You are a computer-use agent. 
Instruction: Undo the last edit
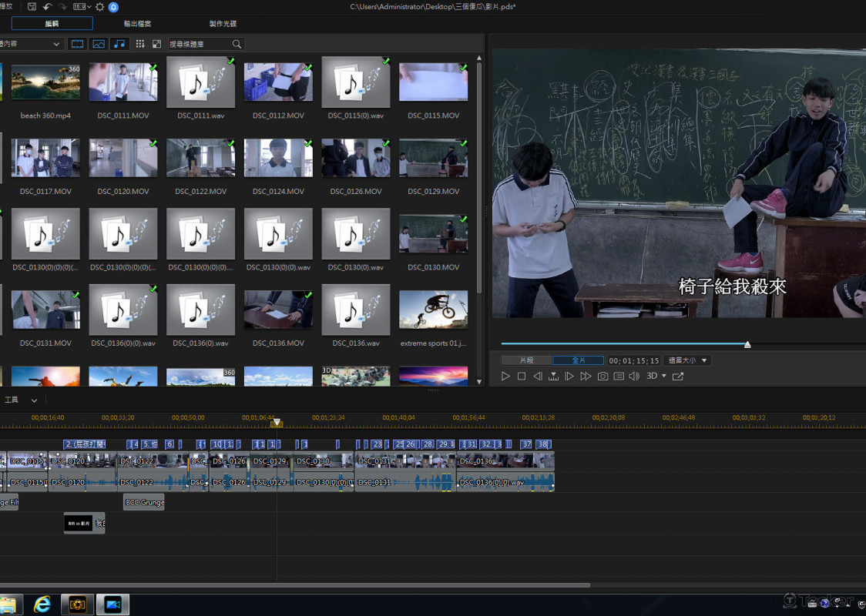(47, 7)
